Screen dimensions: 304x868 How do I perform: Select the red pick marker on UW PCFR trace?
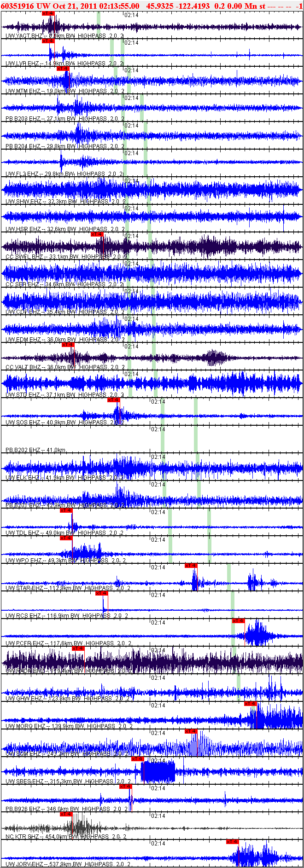coord(238,621)
